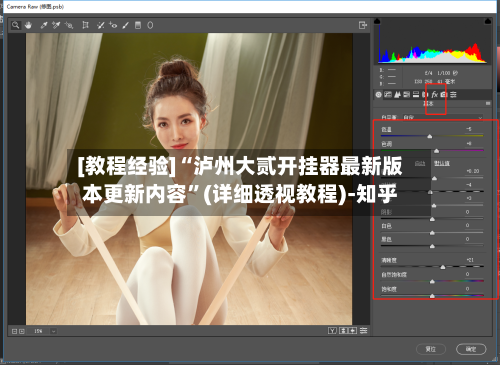The width and height of the screenshot is (500, 365).
Task: Copy current settings to before icon
Action: [353, 330]
